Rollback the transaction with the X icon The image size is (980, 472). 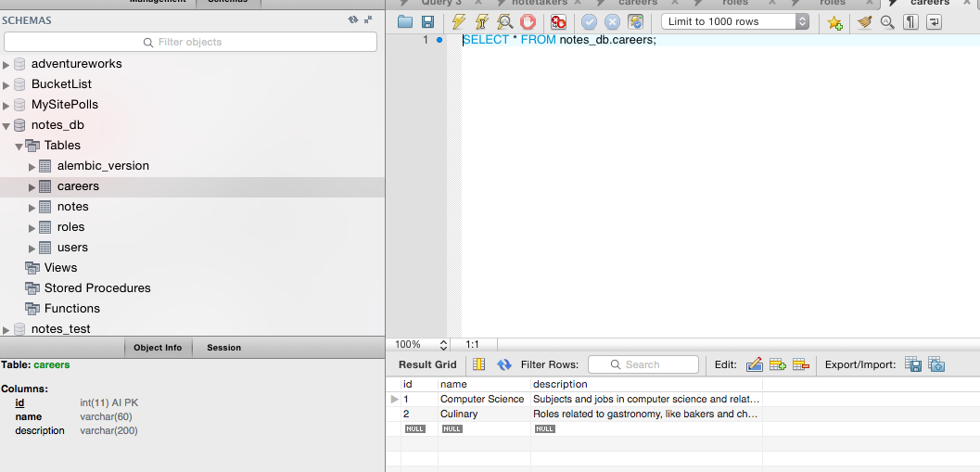click(x=612, y=22)
